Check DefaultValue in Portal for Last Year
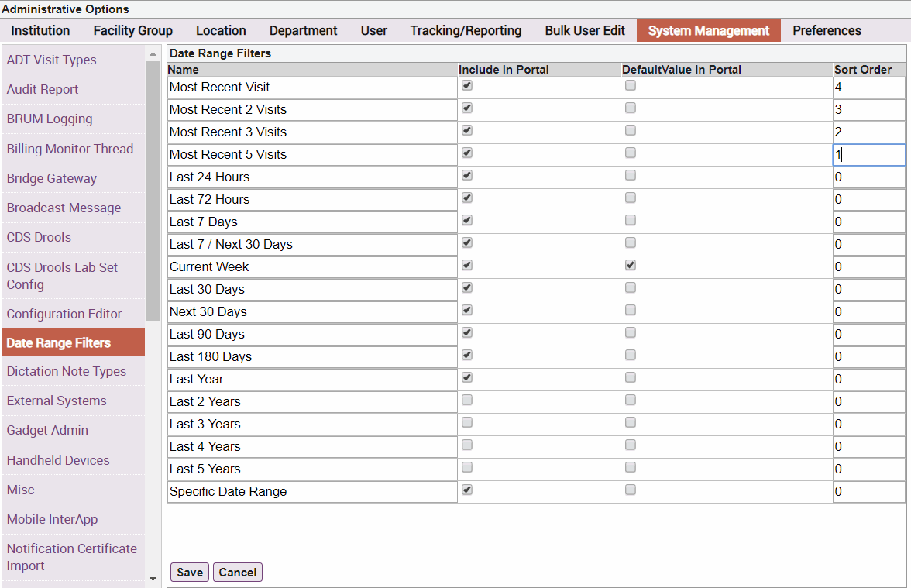Image resolution: width=911 pixels, height=588 pixels. click(x=631, y=378)
